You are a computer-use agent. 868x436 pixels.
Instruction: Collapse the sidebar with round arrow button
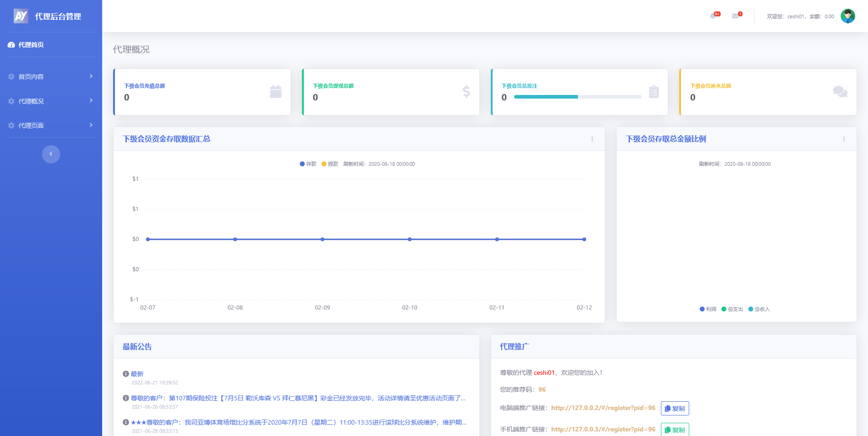click(x=51, y=154)
